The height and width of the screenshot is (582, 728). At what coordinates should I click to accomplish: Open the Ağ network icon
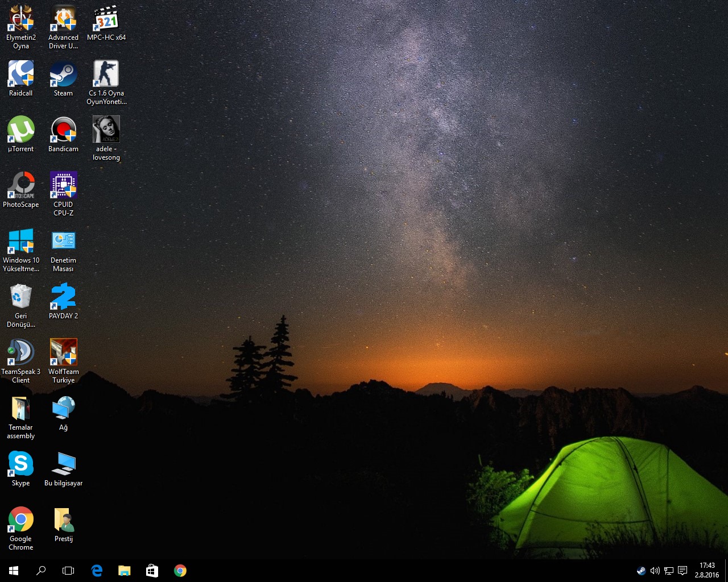click(x=63, y=413)
